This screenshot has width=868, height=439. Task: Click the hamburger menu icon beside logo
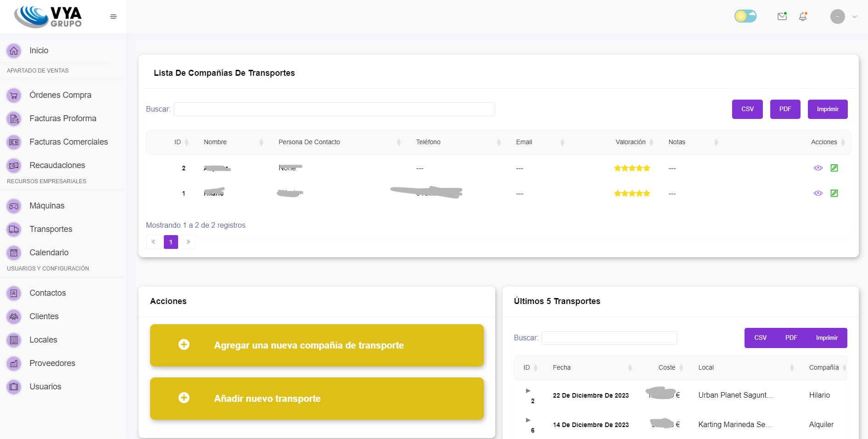coord(113,17)
